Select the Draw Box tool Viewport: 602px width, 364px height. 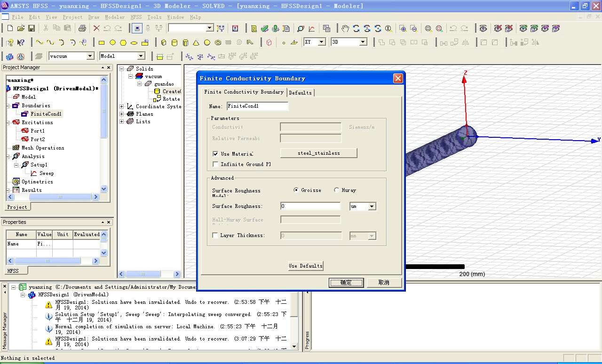pos(164,42)
